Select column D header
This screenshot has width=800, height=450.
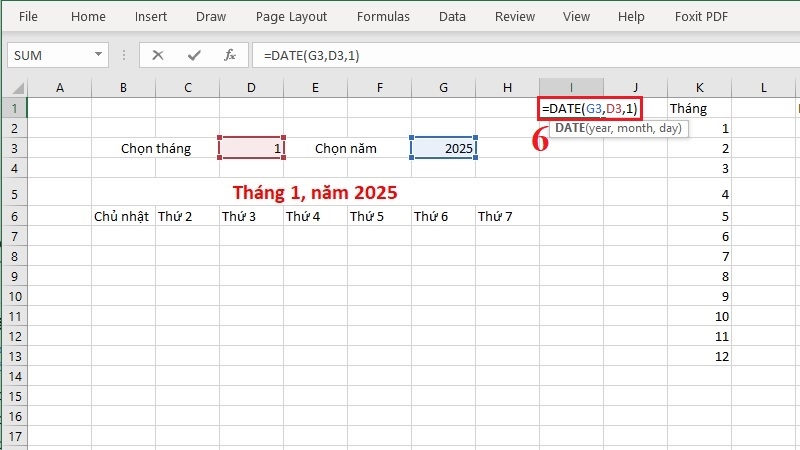pyautogui.click(x=252, y=88)
